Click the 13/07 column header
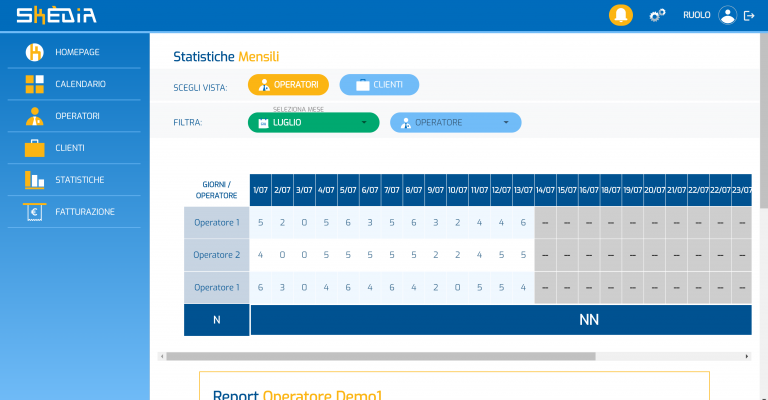Image resolution: width=768 pixels, height=400 pixels. [x=523, y=189]
